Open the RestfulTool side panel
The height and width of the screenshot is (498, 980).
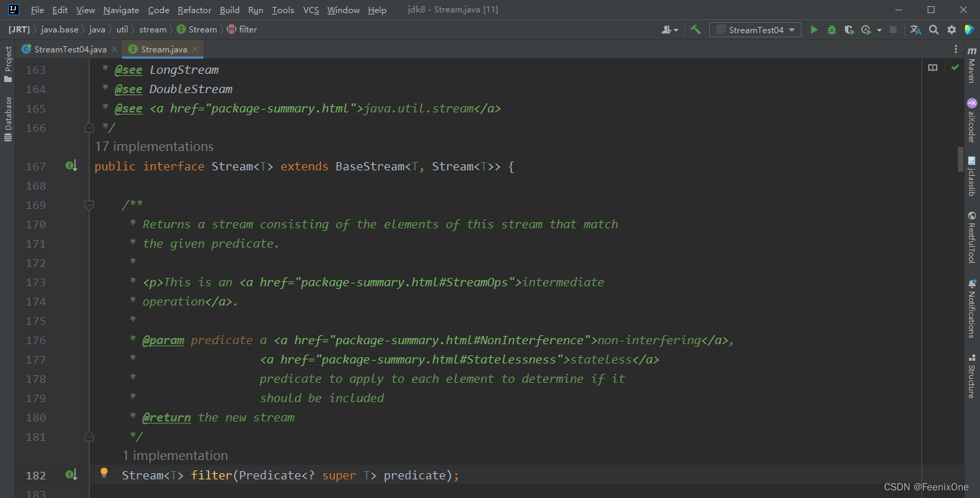pos(972,237)
